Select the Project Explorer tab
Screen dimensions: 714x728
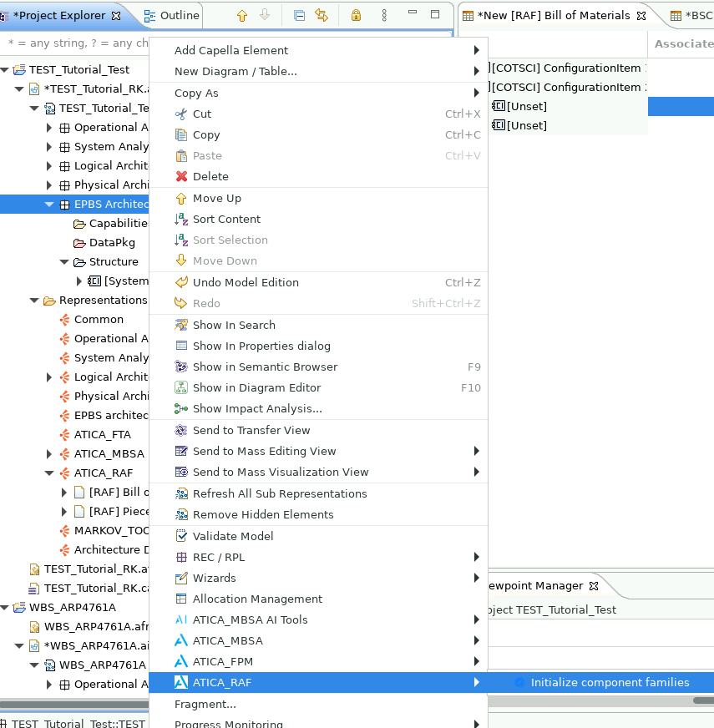pos(60,15)
